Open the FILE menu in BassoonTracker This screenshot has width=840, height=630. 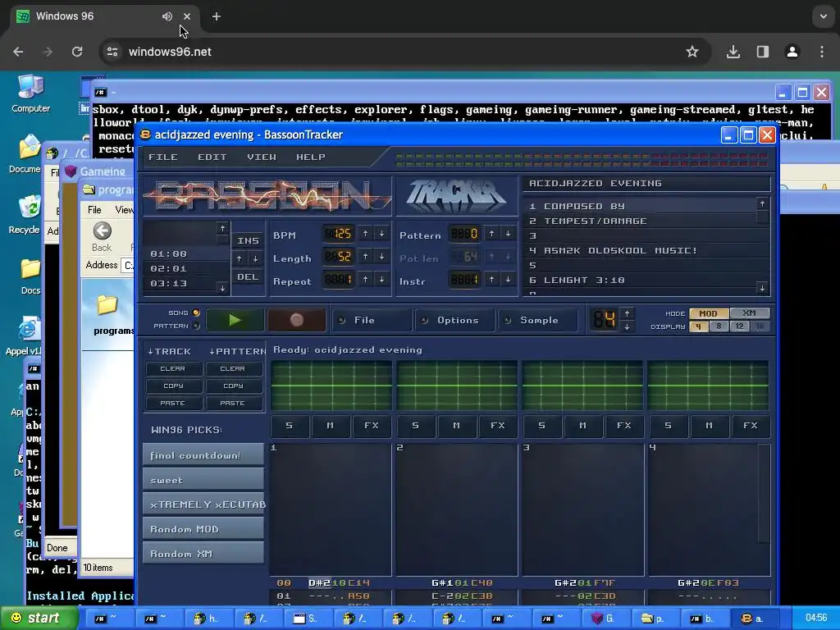tap(163, 157)
